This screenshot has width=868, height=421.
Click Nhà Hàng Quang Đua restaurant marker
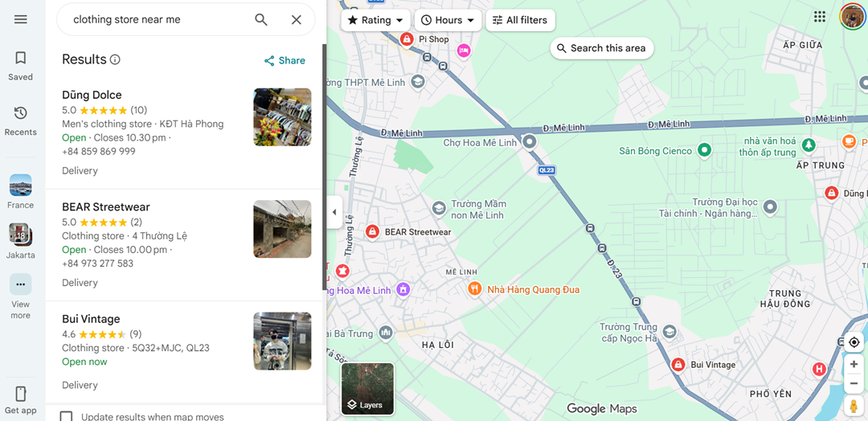[474, 288]
